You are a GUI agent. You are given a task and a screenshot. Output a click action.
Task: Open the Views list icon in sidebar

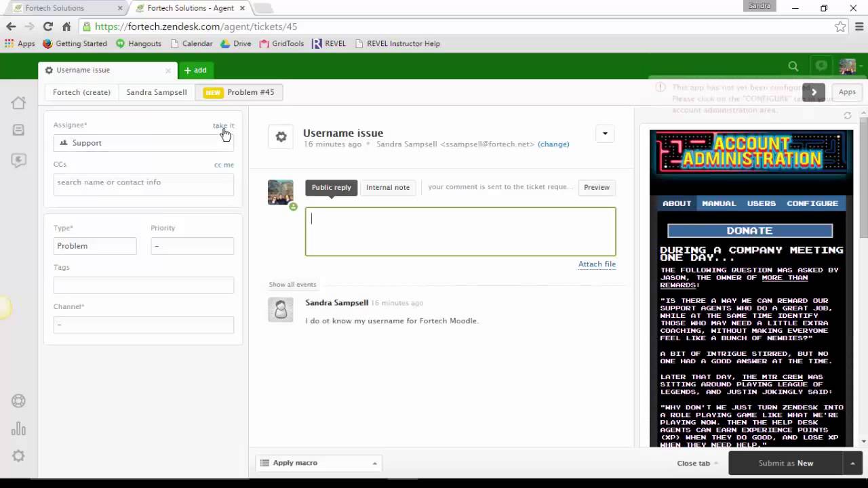pyautogui.click(x=18, y=129)
